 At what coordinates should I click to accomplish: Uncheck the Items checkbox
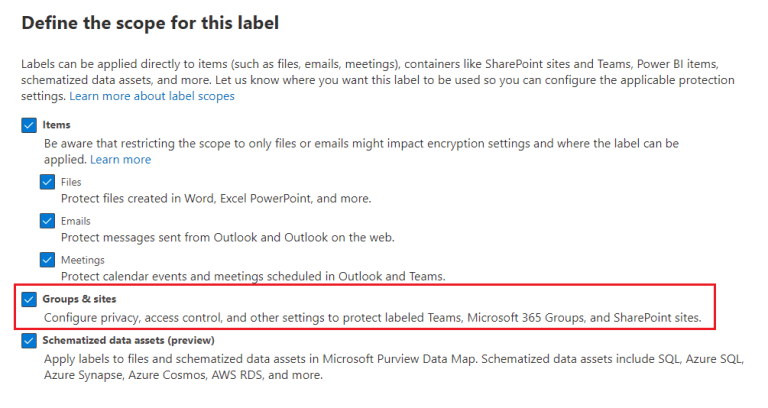(x=27, y=125)
